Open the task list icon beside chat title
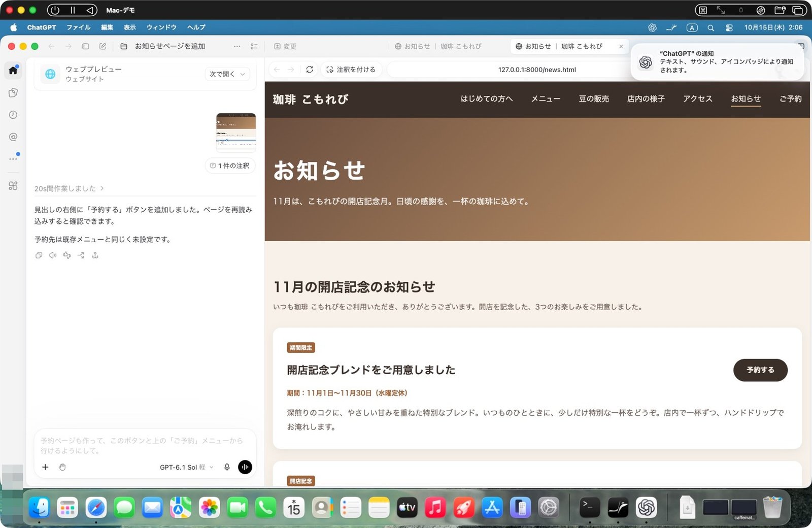The width and height of the screenshot is (812, 528). (x=254, y=46)
